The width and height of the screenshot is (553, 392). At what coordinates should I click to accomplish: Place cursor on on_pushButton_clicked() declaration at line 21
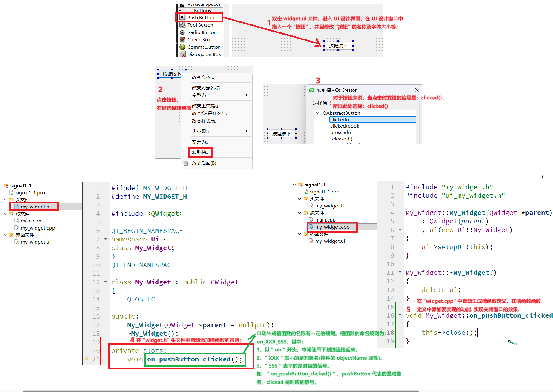195,359
